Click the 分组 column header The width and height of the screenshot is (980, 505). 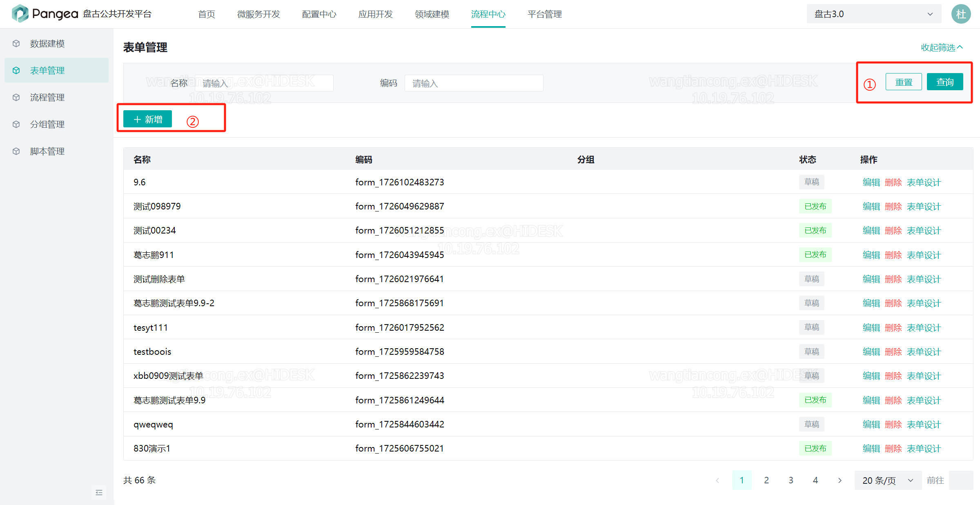tap(586, 159)
